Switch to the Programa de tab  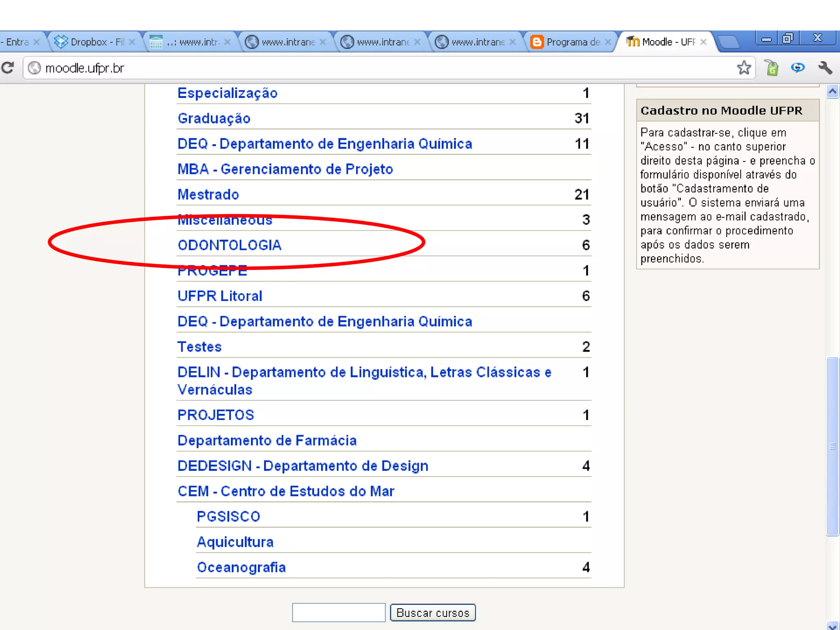[568, 42]
